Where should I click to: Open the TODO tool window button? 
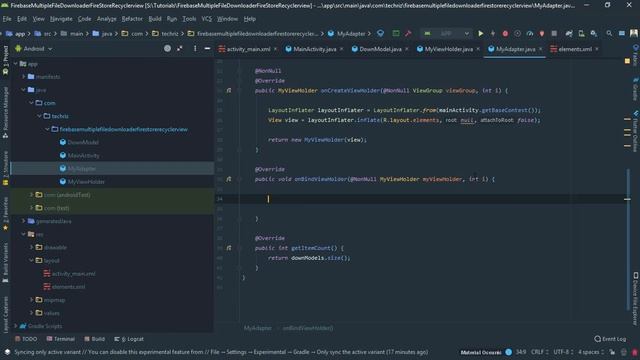coord(26,339)
